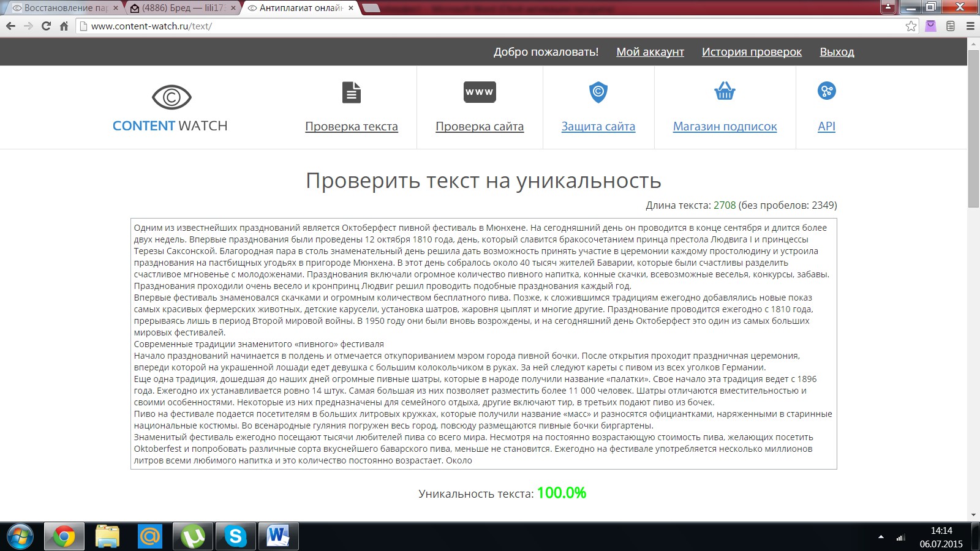
Task: Switch to the Восстановление пароля tab
Action: pos(66,8)
